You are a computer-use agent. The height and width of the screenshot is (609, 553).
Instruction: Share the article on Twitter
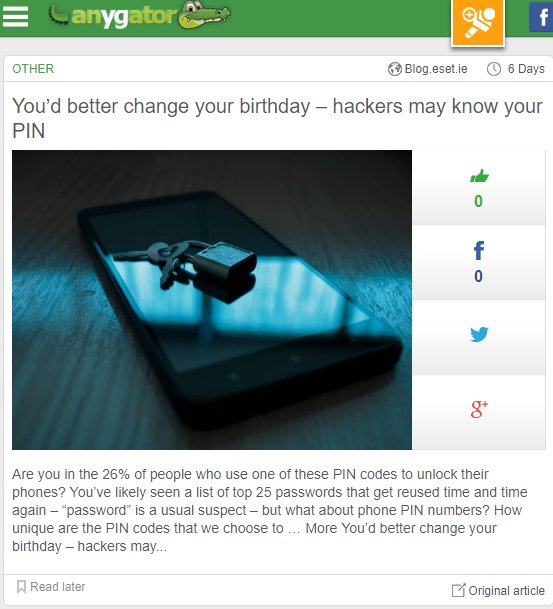[x=479, y=334]
